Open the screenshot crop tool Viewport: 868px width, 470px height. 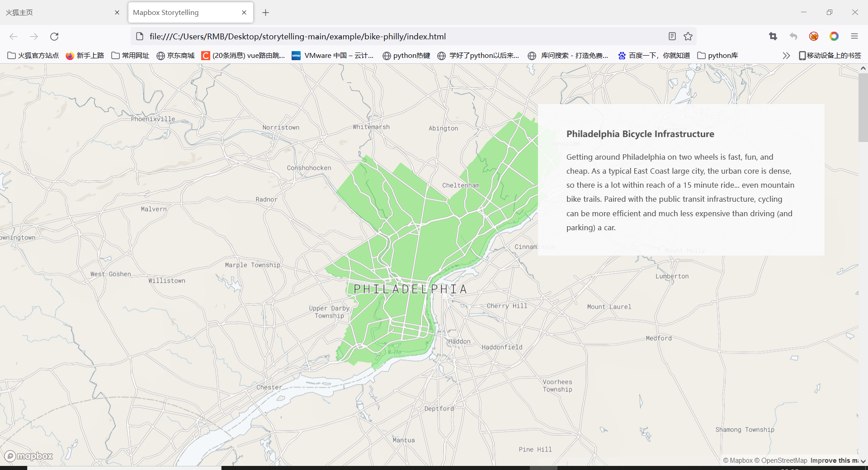(773, 36)
